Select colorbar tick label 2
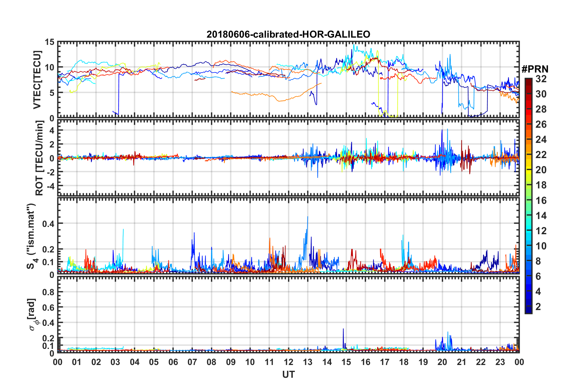 coord(538,307)
